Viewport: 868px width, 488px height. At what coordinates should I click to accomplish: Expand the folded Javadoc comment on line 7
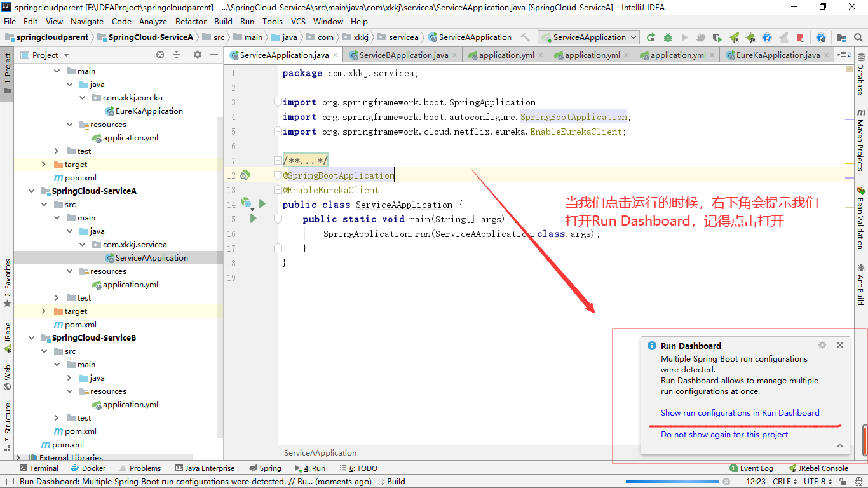[x=277, y=161]
